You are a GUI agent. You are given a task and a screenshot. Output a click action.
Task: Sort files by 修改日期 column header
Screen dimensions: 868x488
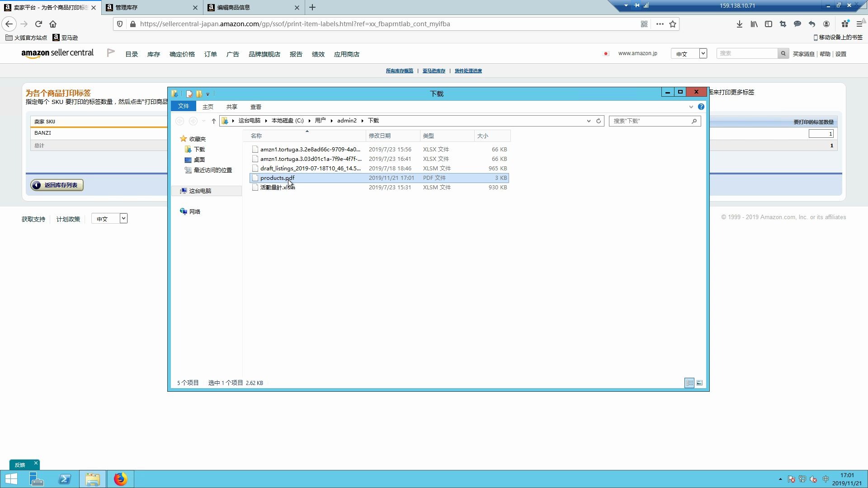392,136
